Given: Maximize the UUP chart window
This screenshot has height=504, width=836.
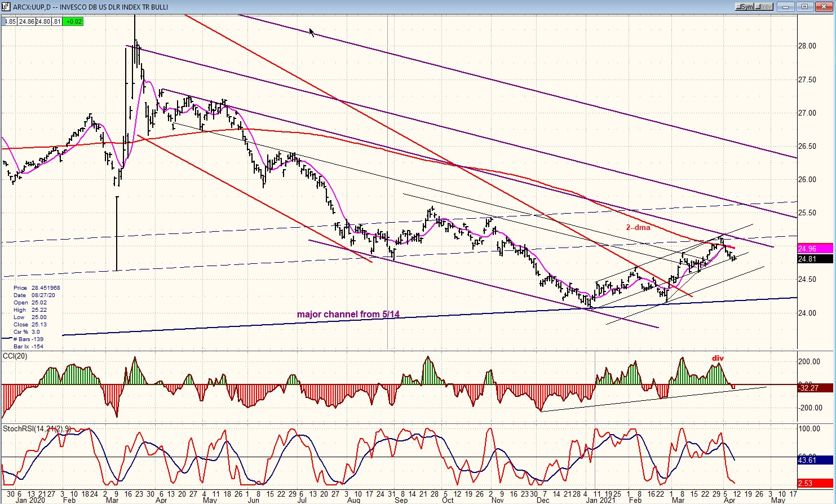Looking at the screenshot, I should point(804,7).
